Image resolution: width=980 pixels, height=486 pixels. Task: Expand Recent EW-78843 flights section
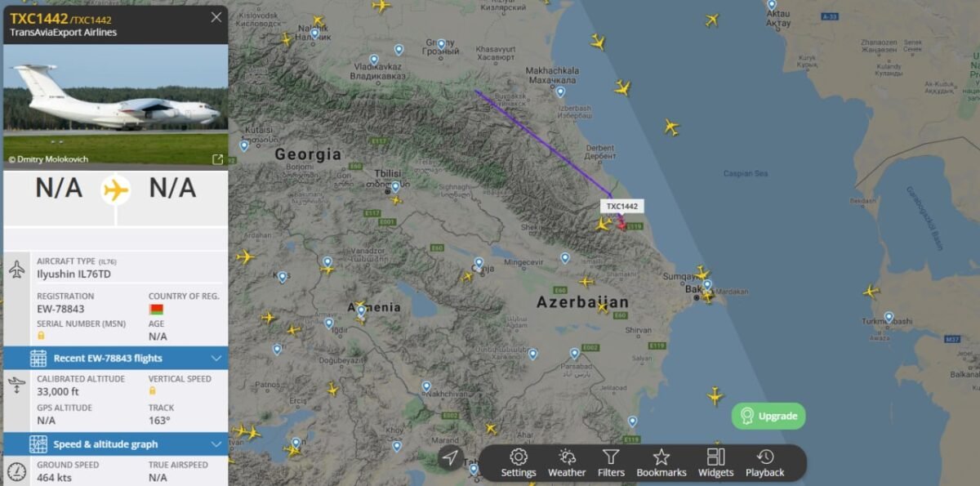click(116, 358)
